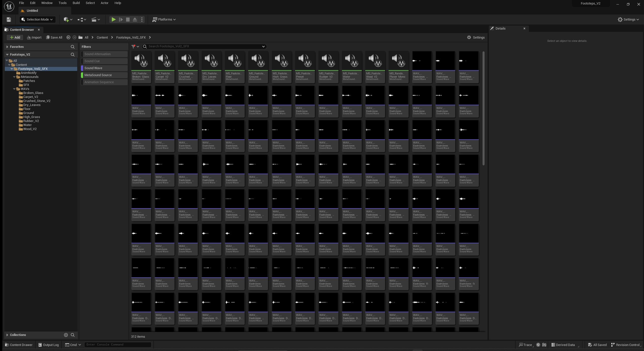Open the top-right Settings dropdown
The image size is (644, 351).
[x=628, y=19]
